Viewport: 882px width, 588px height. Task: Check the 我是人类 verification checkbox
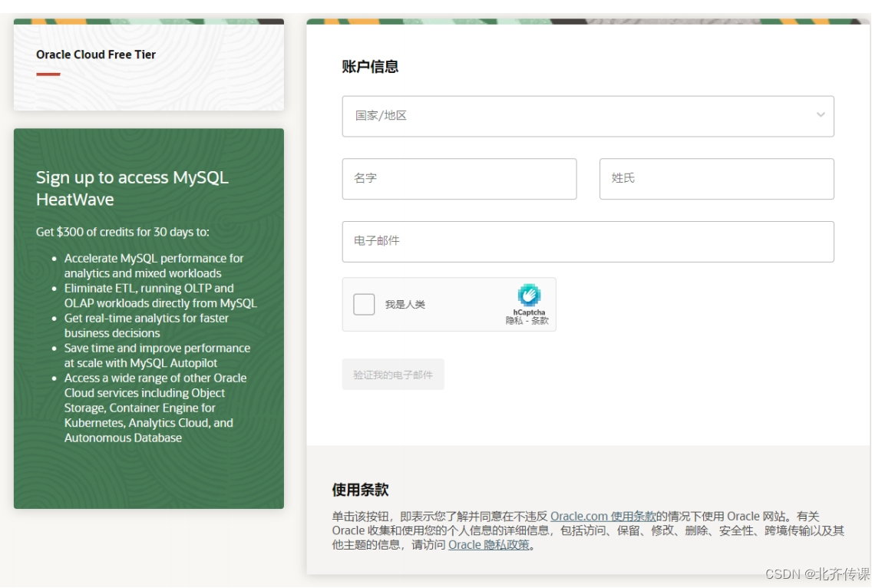(x=363, y=304)
